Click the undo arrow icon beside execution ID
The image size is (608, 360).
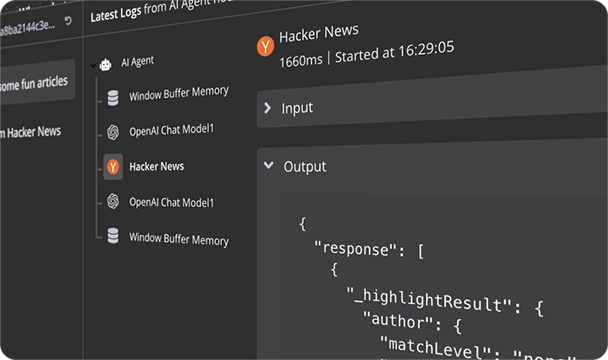(x=68, y=21)
